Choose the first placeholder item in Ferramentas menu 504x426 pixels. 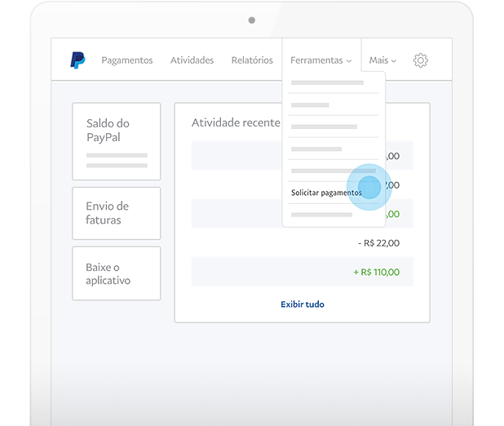pyautogui.click(x=327, y=83)
